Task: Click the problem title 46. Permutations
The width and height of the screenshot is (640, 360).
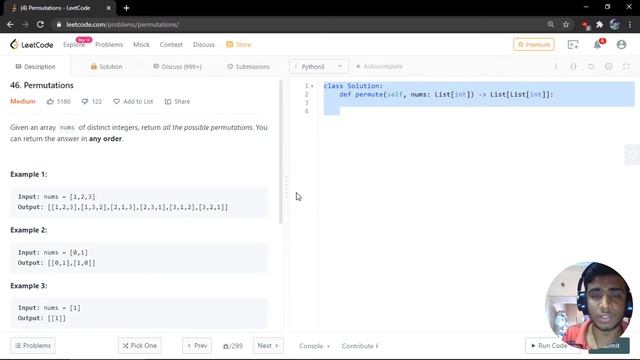Action: (42, 85)
